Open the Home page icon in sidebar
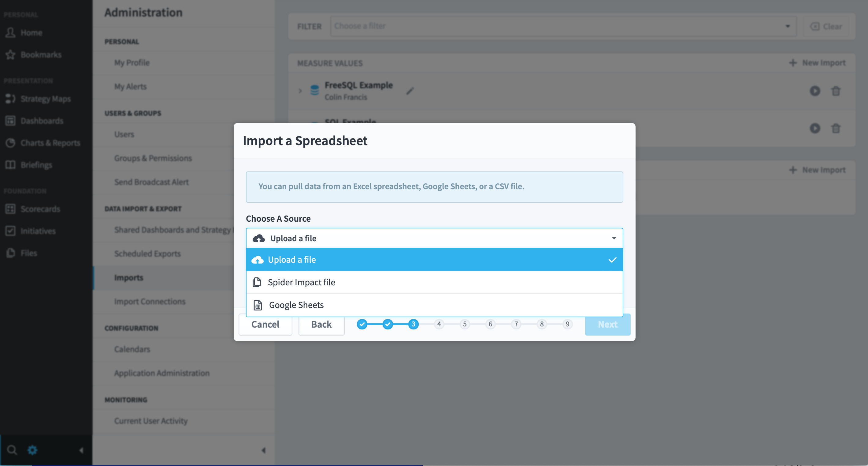The height and width of the screenshot is (466, 868). (10, 33)
